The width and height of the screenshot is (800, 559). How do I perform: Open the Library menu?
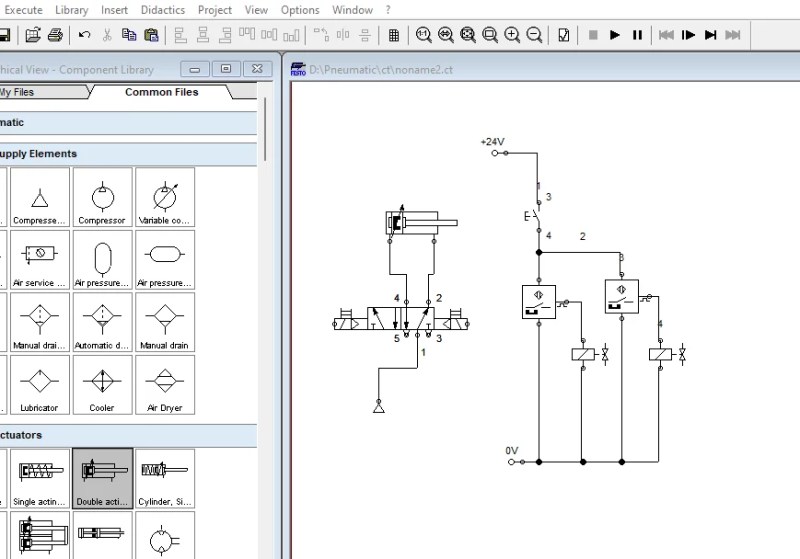pos(71,10)
